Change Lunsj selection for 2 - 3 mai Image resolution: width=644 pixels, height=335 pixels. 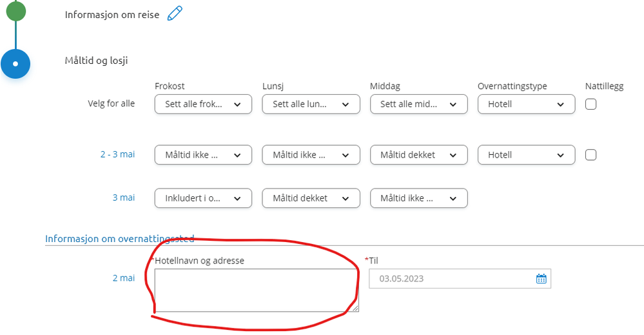[311, 155]
